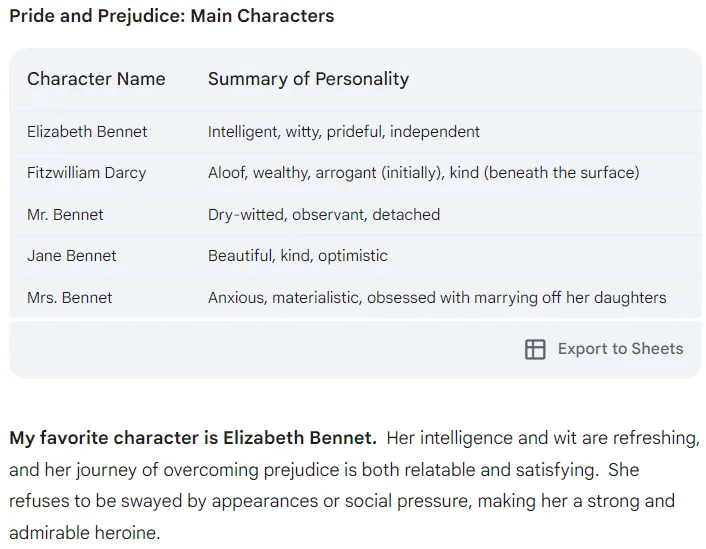The height and width of the screenshot is (549, 706).
Task: Click the 'Anxious, materialistic' description cell
Action: click(x=437, y=298)
